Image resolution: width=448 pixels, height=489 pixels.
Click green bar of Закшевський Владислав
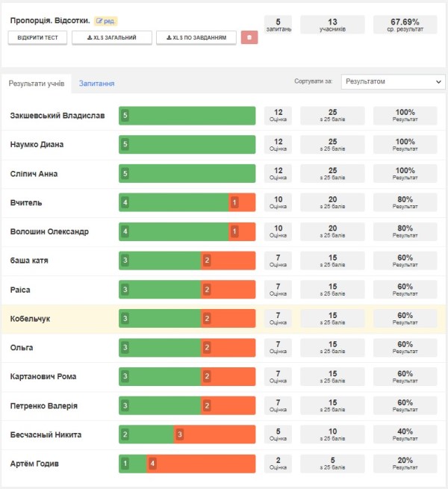point(187,116)
